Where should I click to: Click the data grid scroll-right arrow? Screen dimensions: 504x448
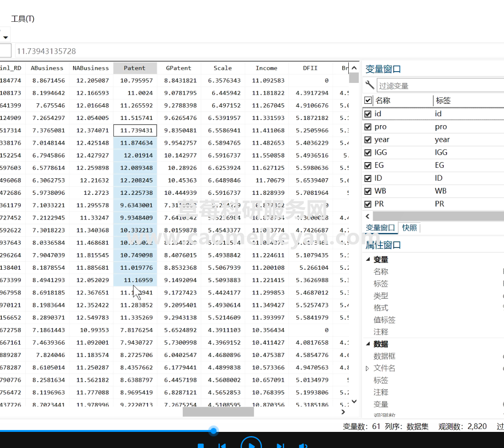[x=343, y=412]
